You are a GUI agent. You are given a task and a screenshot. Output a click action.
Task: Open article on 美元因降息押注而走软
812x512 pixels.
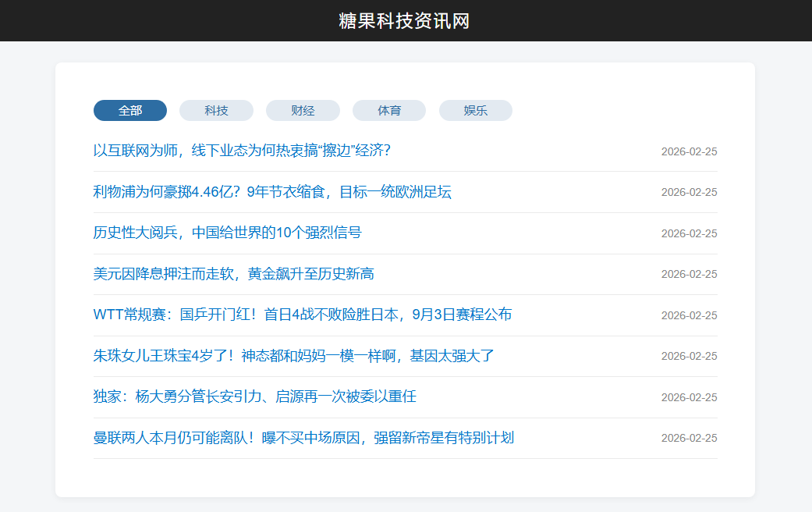click(x=234, y=274)
